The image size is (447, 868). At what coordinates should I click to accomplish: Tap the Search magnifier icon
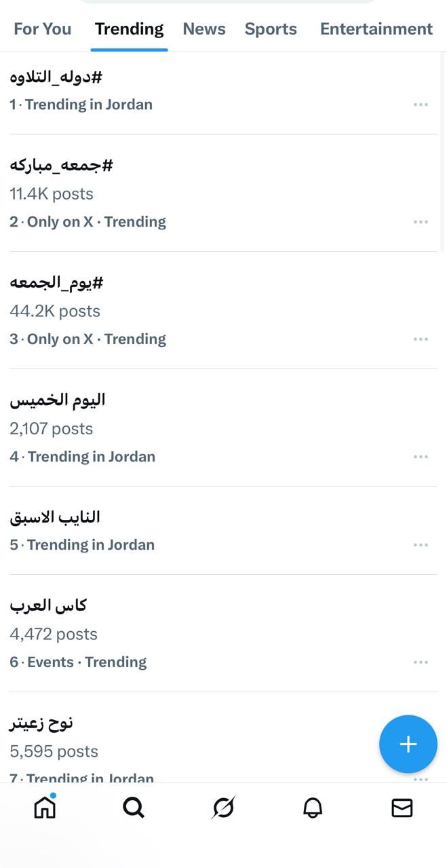click(134, 808)
